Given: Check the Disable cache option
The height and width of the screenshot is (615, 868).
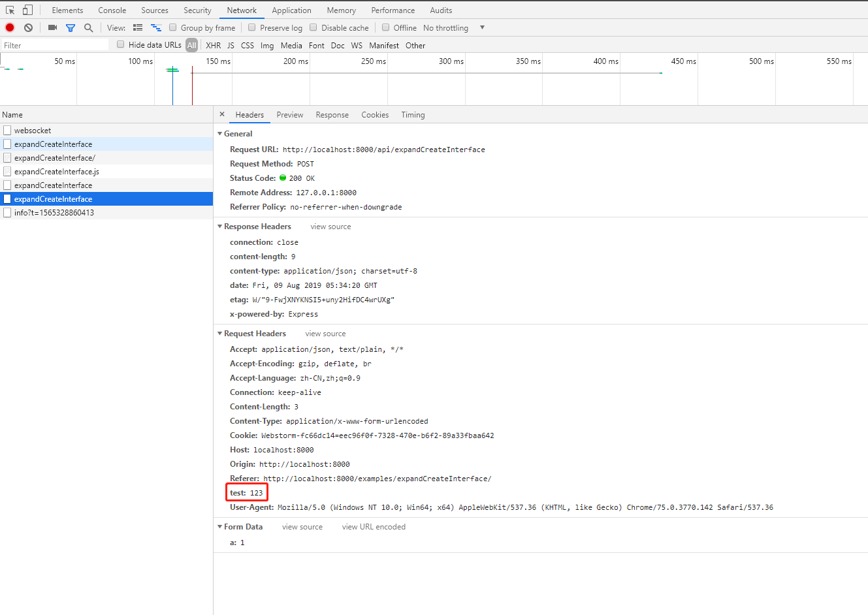Looking at the screenshot, I should tap(313, 27).
